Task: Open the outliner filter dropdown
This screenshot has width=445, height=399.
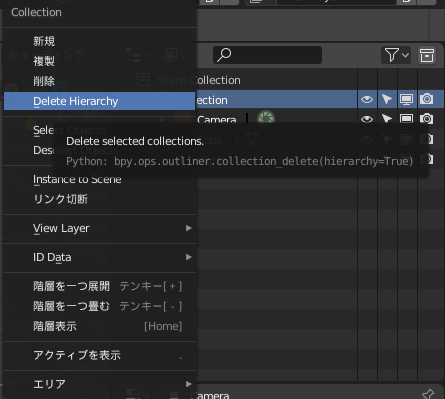Action: pos(396,55)
